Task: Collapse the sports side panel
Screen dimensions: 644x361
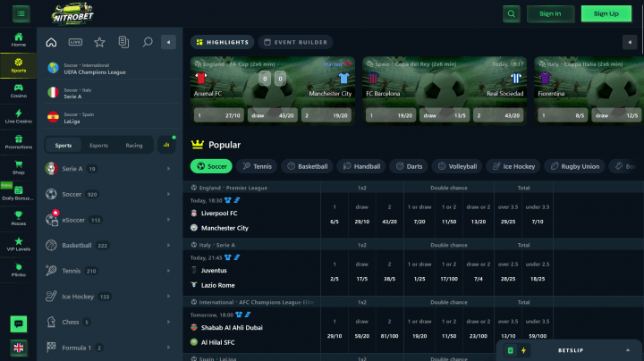Action: (168, 42)
